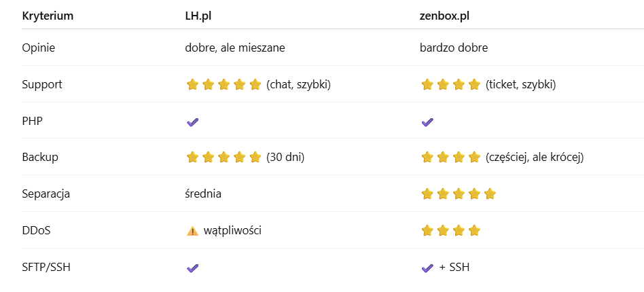Select the 'bardzo dobre' opinion text
This screenshot has height=292, width=644.
(454, 48)
